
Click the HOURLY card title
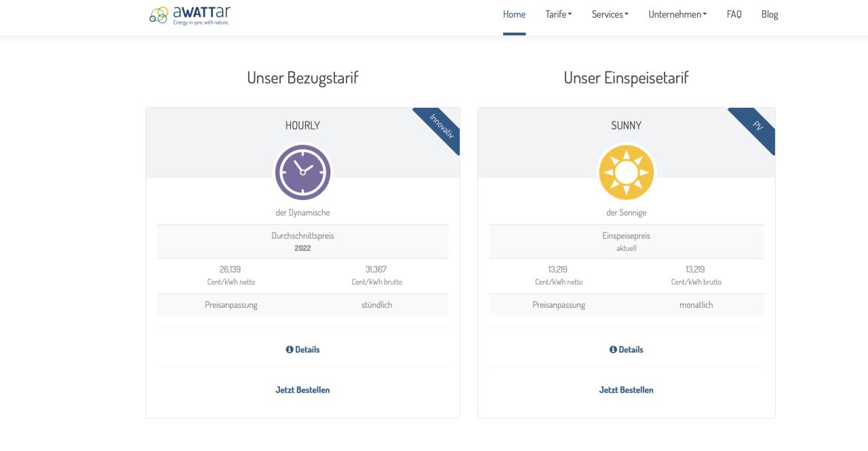[302, 125]
